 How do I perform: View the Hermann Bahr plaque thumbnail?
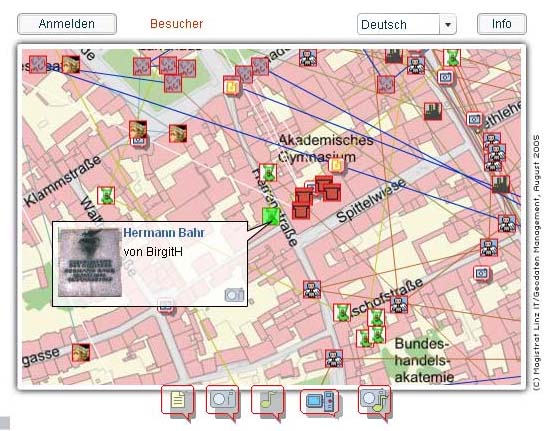click(x=90, y=262)
